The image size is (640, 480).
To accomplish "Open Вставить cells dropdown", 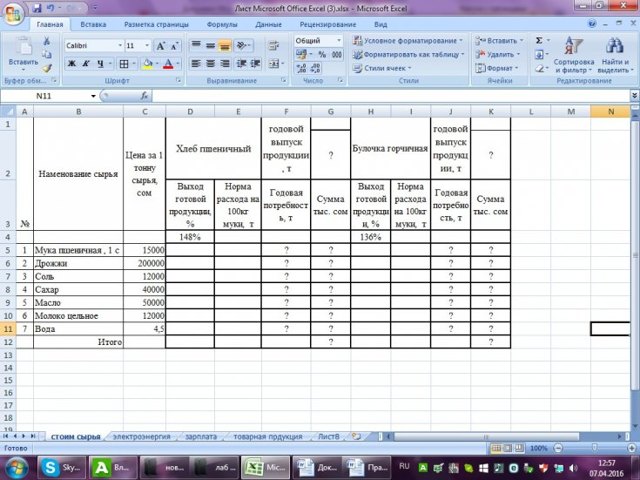I will tap(499, 40).
